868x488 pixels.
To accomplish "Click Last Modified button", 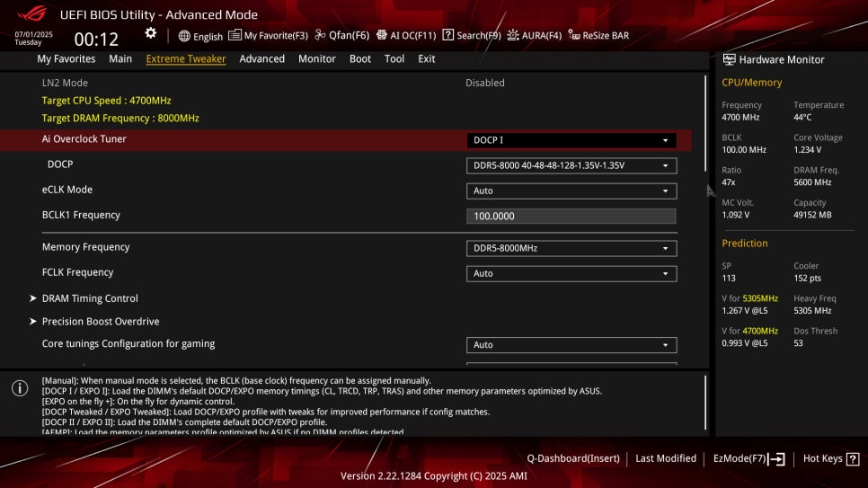I will coord(666,458).
